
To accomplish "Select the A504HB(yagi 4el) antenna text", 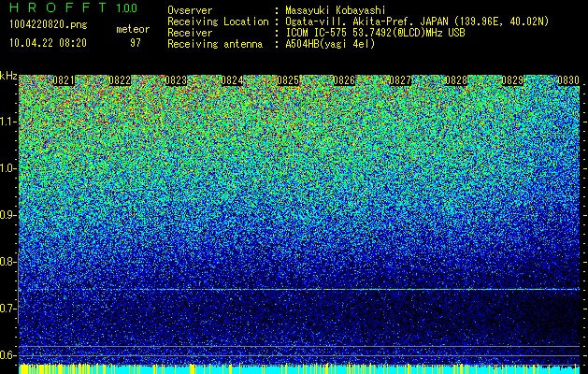I will pyautogui.click(x=330, y=44).
